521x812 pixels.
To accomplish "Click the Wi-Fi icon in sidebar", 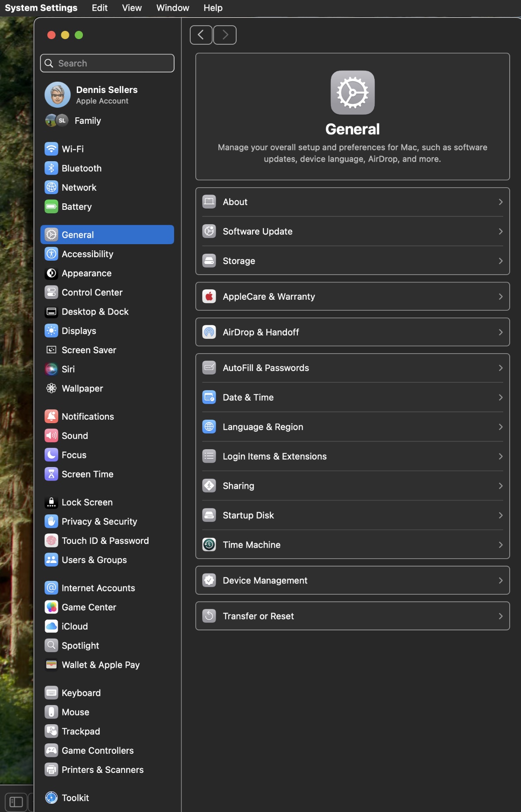I will click(x=51, y=149).
